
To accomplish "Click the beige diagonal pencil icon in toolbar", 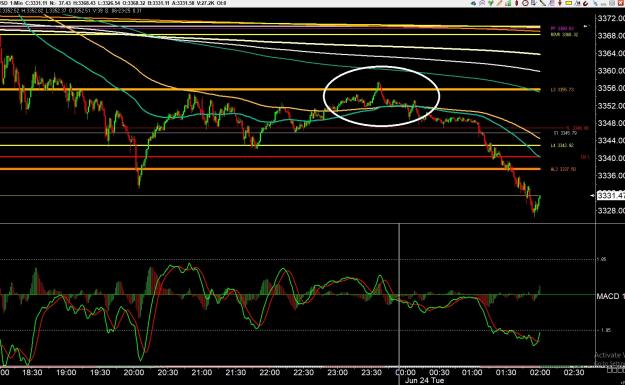I will point(499,3).
